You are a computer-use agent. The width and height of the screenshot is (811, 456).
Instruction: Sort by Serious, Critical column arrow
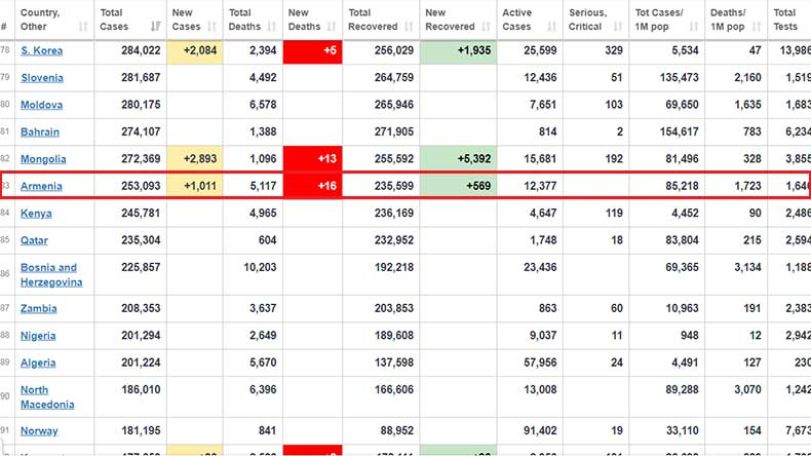(x=618, y=26)
